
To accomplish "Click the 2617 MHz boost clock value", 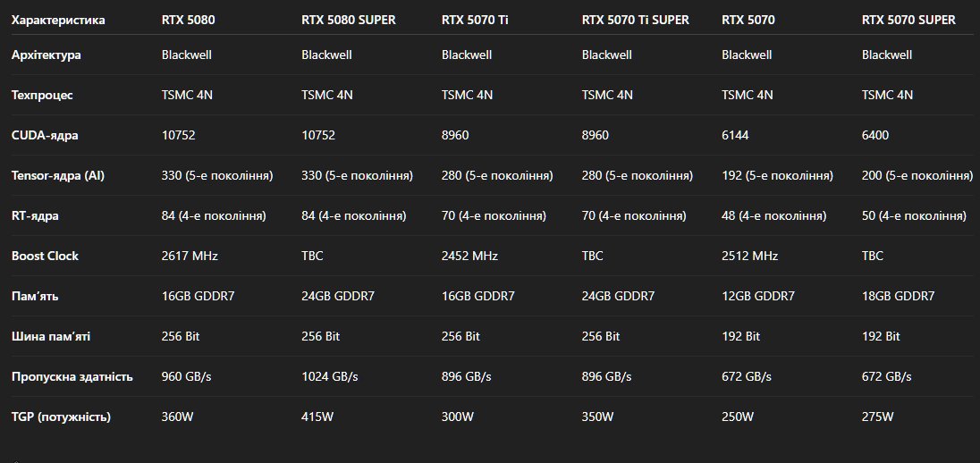I will [x=190, y=257].
